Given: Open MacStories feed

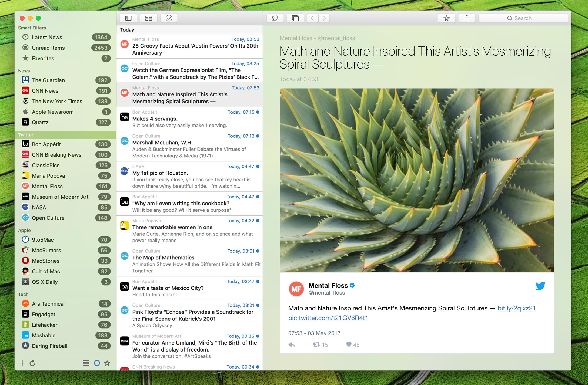Looking at the screenshot, I should pyautogui.click(x=65, y=261).
